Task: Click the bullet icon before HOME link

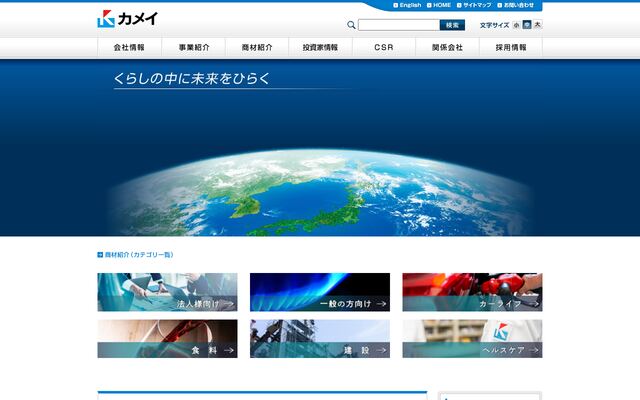Action: [429, 5]
